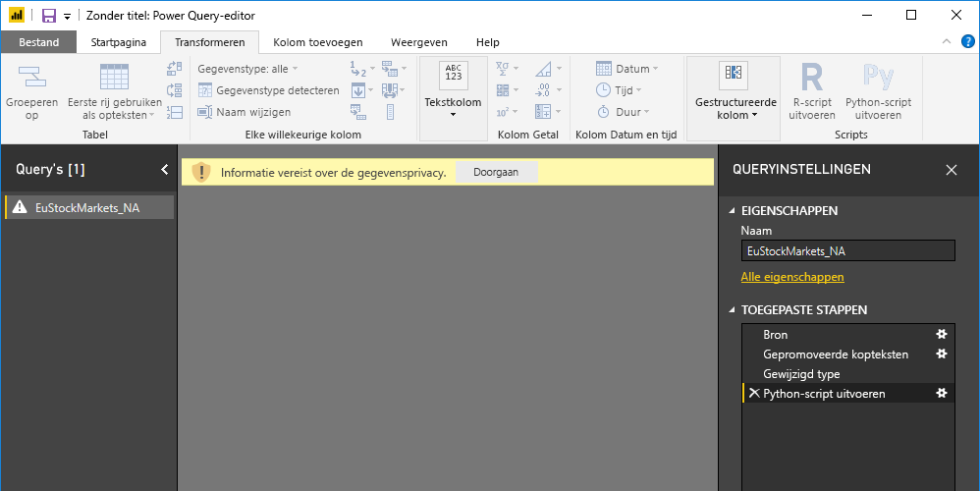Click Naam wijzigen in ribbon
This screenshot has width=980, height=491.
click(245, 113)
